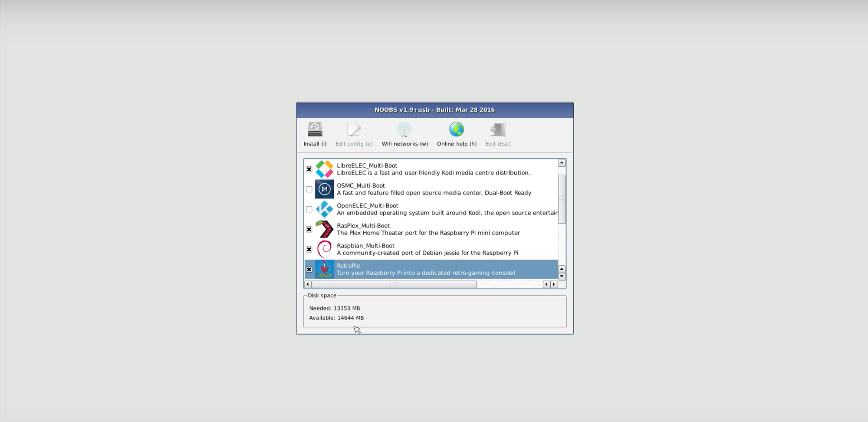Click the 'NOOBS v1.9+usb - Built: Mar 28 2016' title
Viewport: 868px width, 422px height.
(x=434, y=110)
